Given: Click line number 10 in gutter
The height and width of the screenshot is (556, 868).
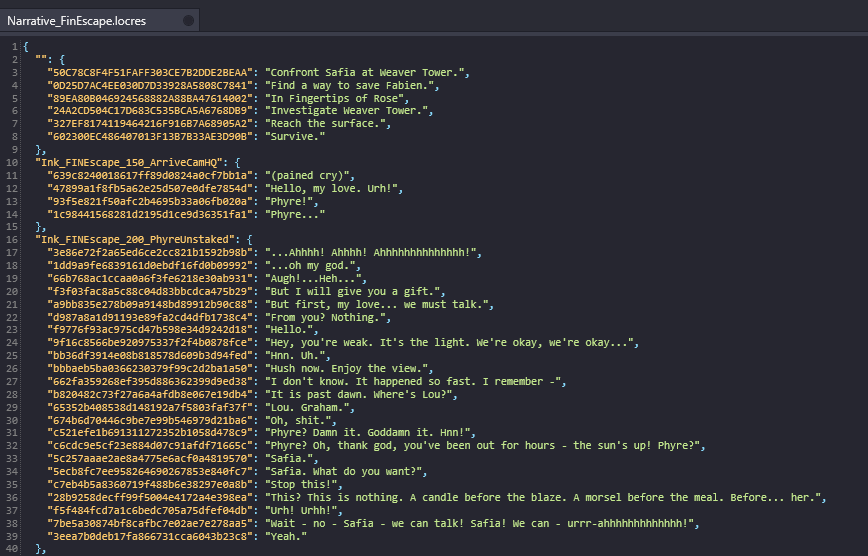Looking at the screenshot, I should pyautogui.click(x=12, y=162).
